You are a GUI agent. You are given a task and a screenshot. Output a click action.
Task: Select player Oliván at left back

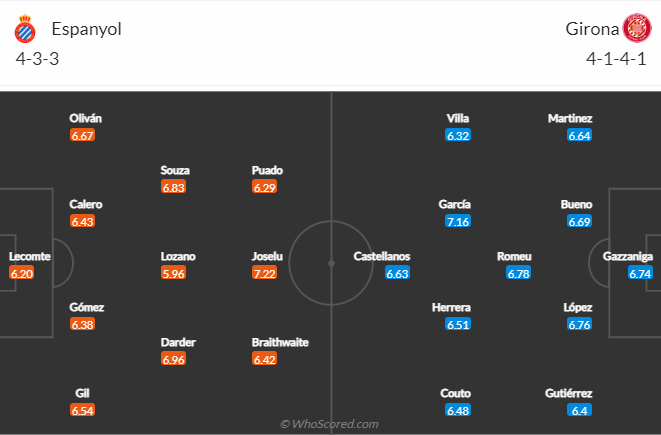click(86, 118)
